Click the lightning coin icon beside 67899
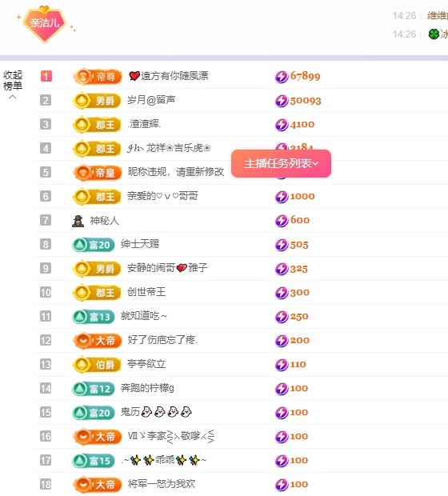Viewport: 448px width, 496px height. (282, 77)
